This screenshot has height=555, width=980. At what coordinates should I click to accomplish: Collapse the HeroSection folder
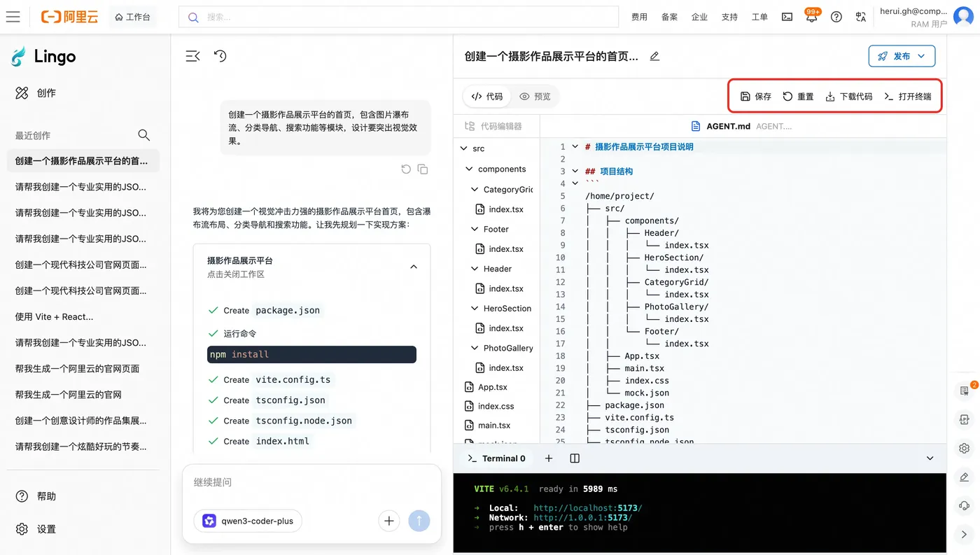[475, 308]
